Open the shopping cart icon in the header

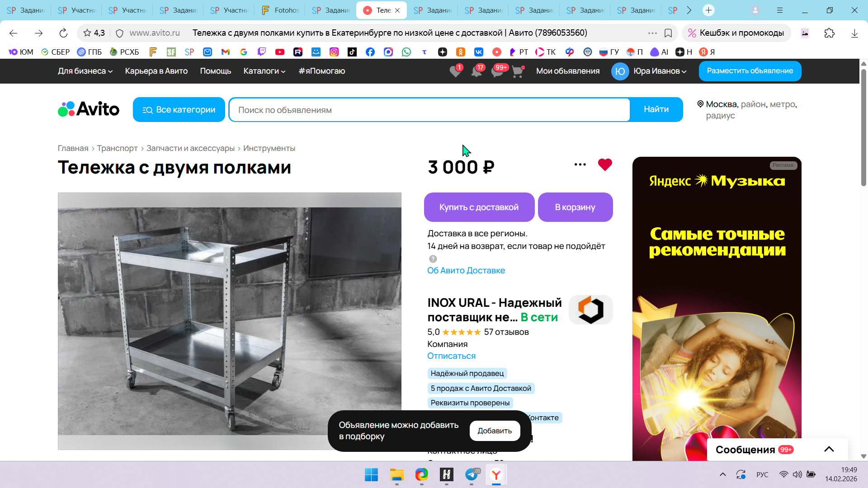[x=518, y=71]
